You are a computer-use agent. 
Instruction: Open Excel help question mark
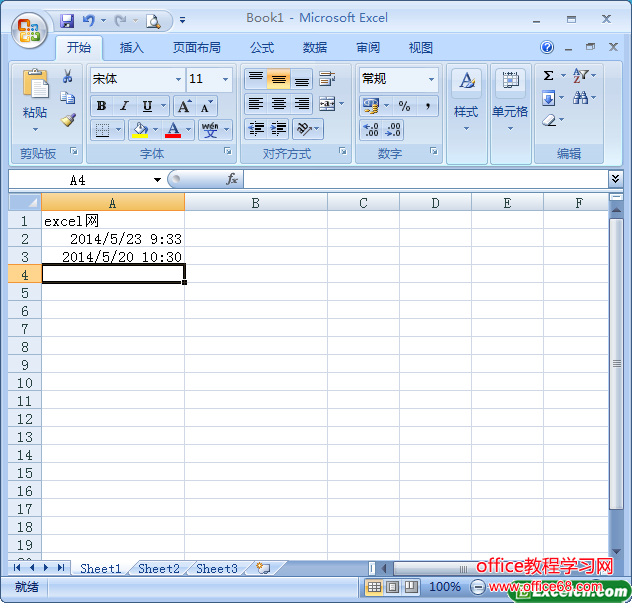point(547,47)
